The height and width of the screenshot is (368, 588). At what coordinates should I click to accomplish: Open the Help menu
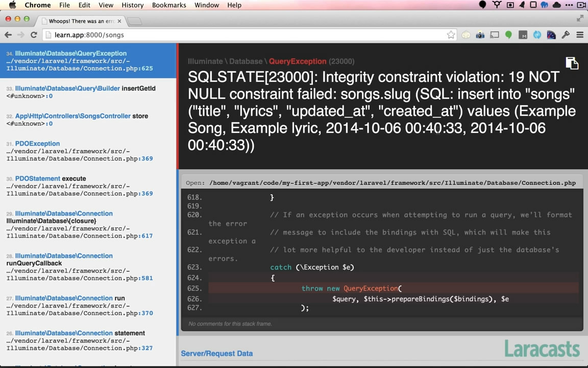click(234, 5)
